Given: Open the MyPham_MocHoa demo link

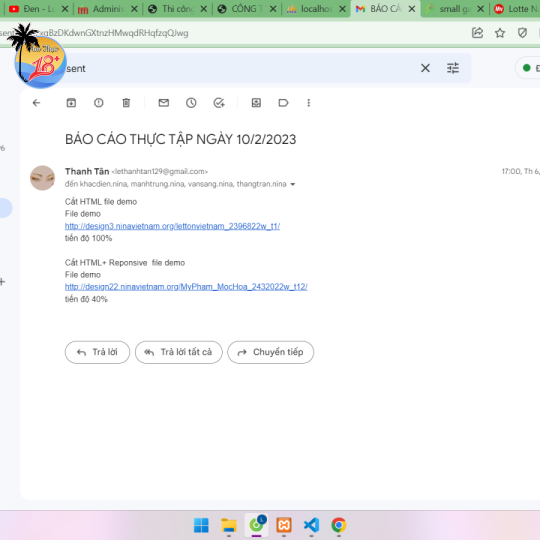Looking at the screenshot, I should tap(186, 287).
